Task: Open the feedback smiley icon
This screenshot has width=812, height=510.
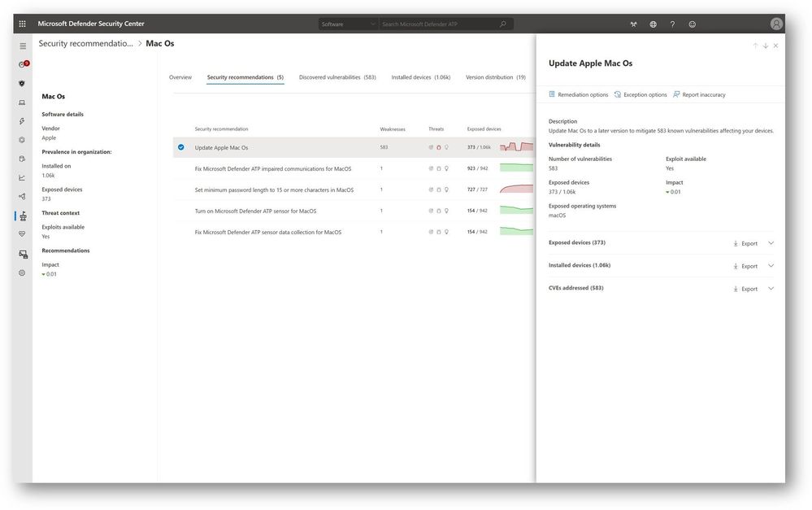Action: tap(693, 24)
